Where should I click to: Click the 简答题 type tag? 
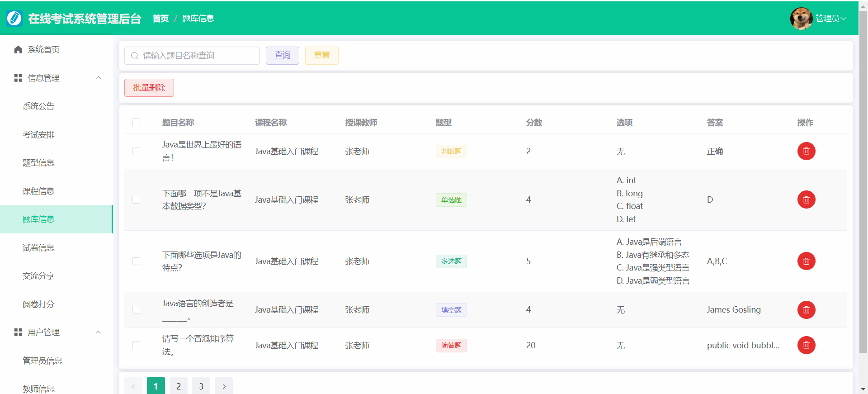click(451, 345)
